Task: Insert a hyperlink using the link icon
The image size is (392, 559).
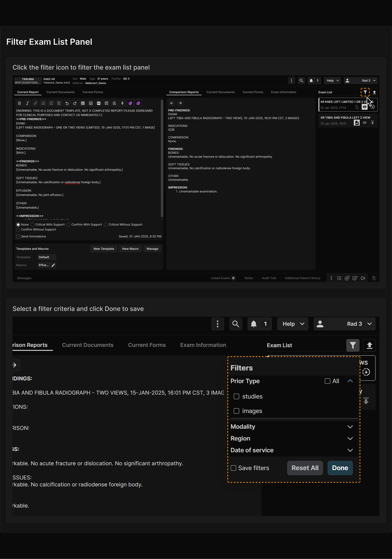Action: click(36, 103)
